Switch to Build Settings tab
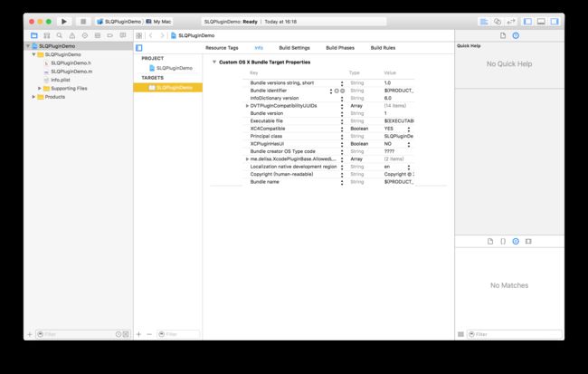The width and height of the screenshot is (588, 374). click(x=294, y=48)
